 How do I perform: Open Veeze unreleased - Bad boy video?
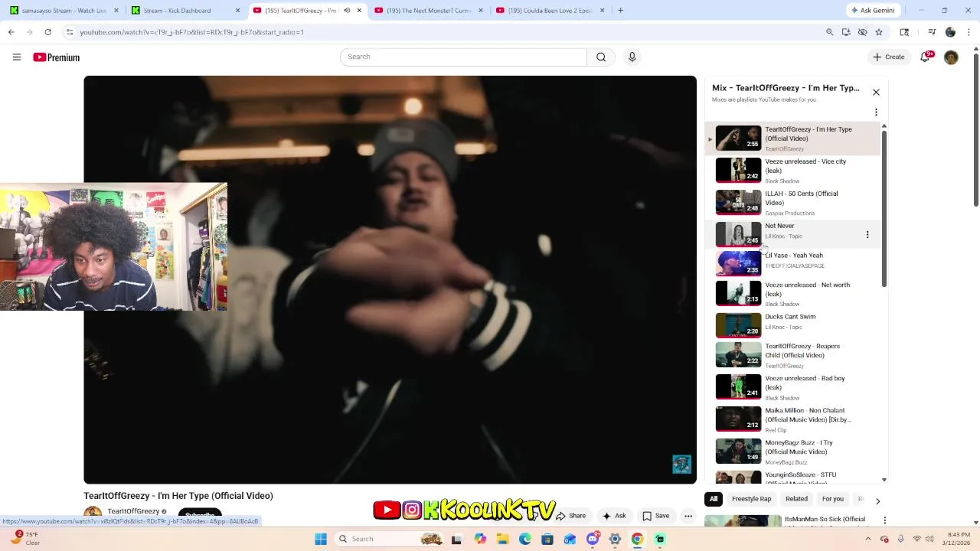[792, 387]
